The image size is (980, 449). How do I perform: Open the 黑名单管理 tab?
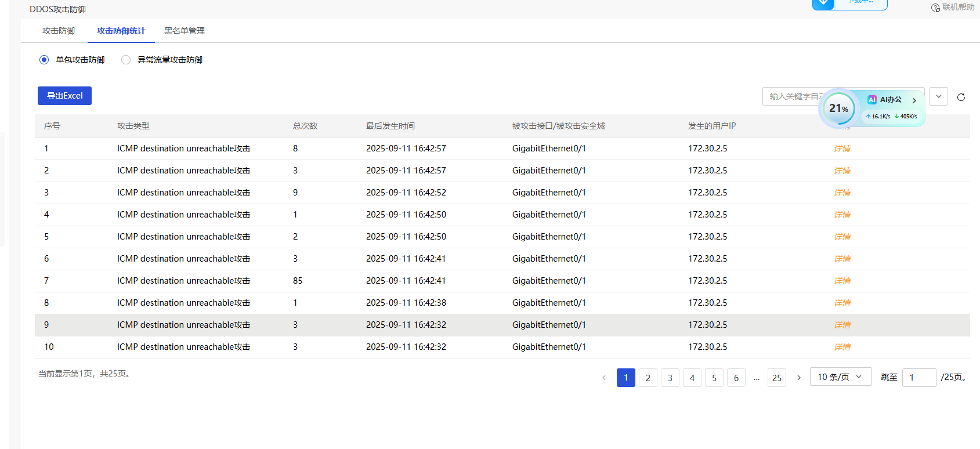click(x=185, y=31)
